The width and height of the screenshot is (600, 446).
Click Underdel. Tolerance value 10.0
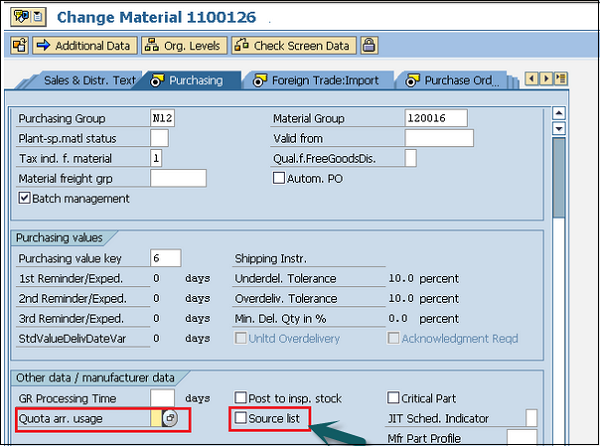point(401,278)
